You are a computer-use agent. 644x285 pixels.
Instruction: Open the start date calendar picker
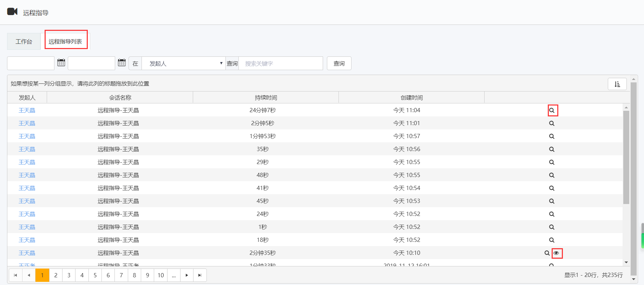[61, 63]
